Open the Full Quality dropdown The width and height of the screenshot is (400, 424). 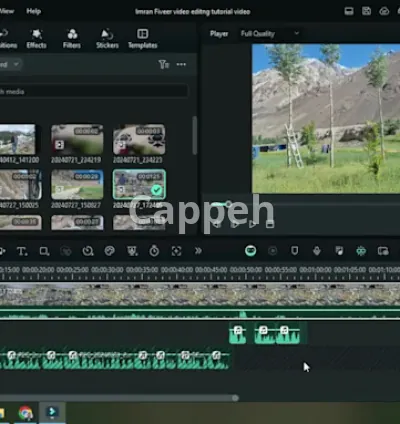click(270, 33)
